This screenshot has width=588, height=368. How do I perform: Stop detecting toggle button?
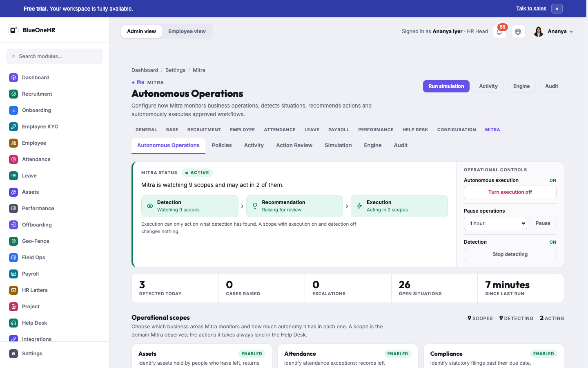[x=510, y=254]
